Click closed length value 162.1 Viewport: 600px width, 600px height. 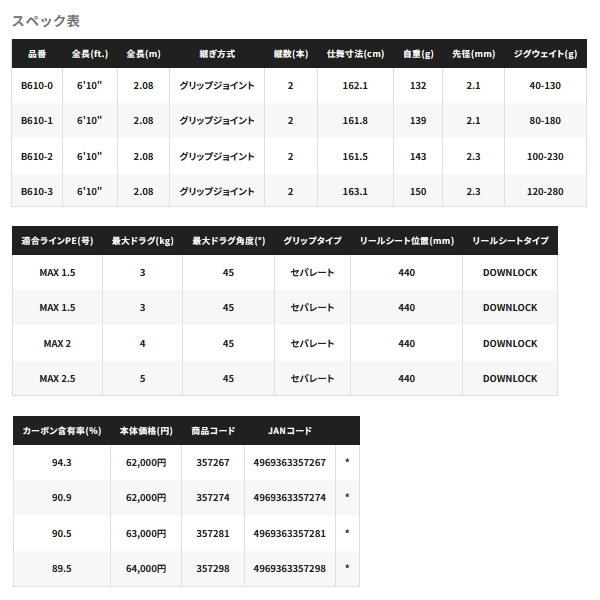click(355, 86)
